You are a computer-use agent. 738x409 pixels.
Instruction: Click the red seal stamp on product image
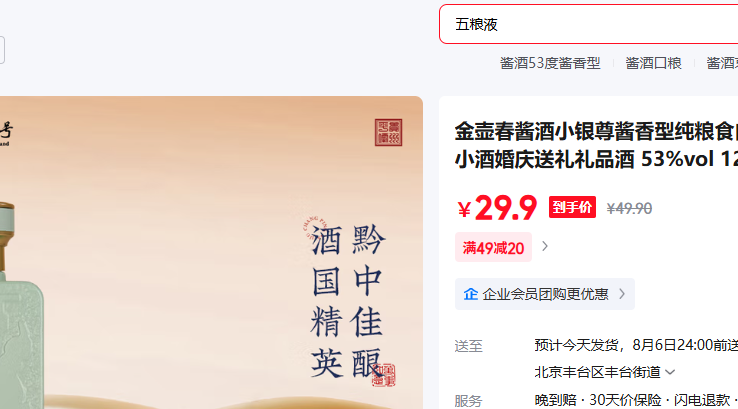click(x=388, y=132)
